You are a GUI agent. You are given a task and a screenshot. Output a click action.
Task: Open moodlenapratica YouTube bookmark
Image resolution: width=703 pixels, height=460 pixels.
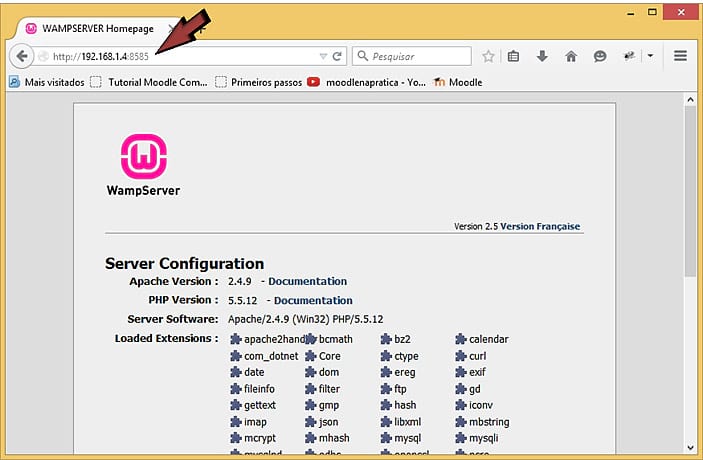tap(366, 82)
